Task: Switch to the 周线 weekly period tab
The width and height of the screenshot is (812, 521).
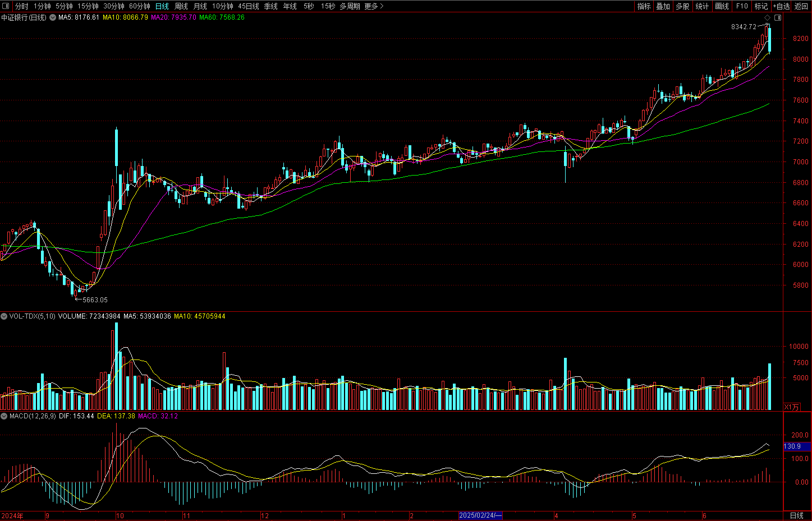Action: click(181, 6)
